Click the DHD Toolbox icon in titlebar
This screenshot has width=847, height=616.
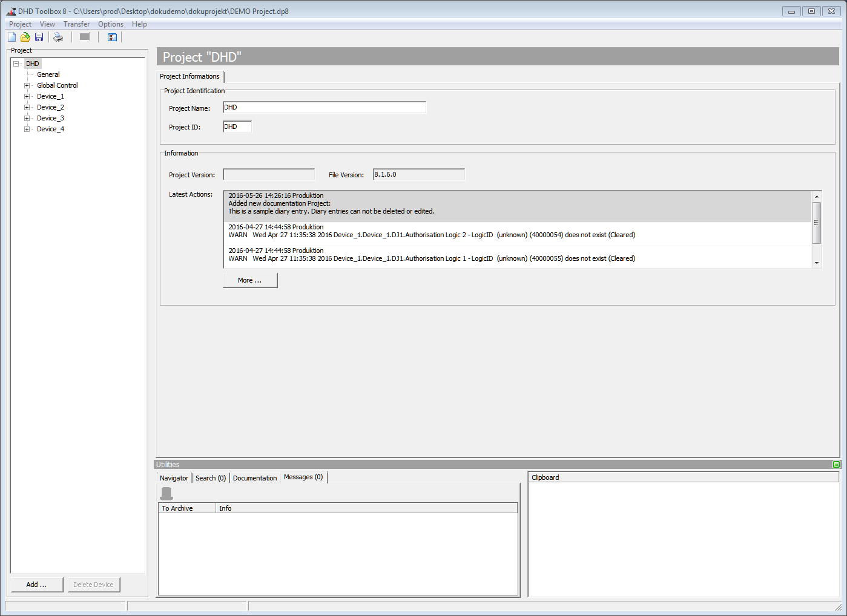(x=11, y=11)
